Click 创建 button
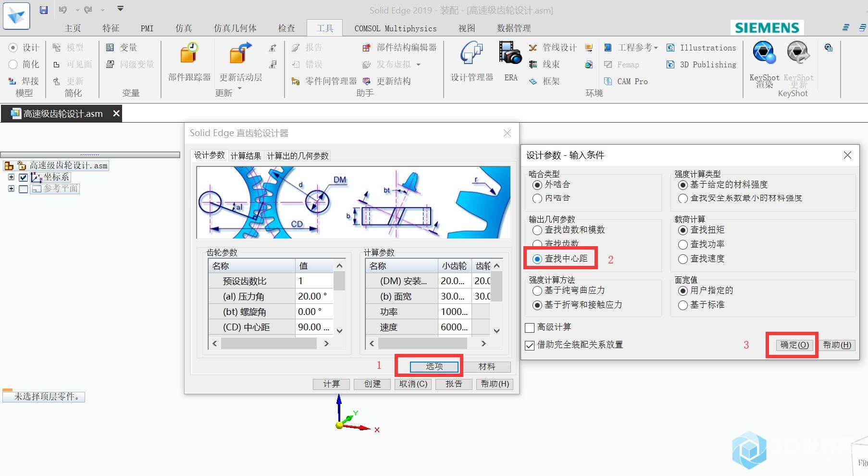Screen dimensions: 868x476 tap(372, 384)
